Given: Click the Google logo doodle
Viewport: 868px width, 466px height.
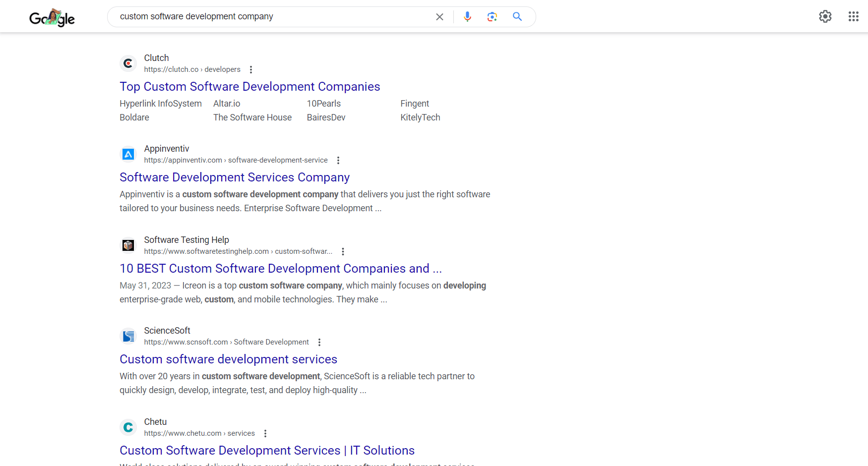Looking at the screenshot, I should click(52, 18).
